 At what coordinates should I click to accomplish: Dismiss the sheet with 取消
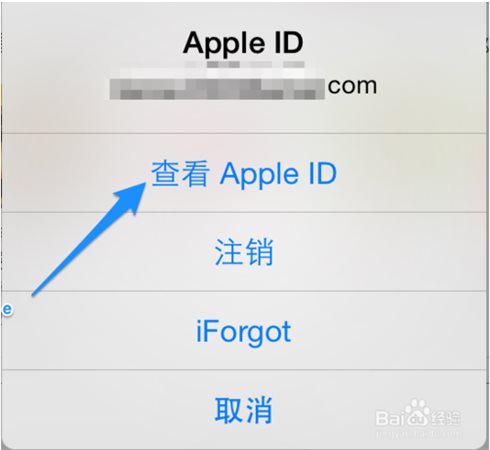coord(244,409)
